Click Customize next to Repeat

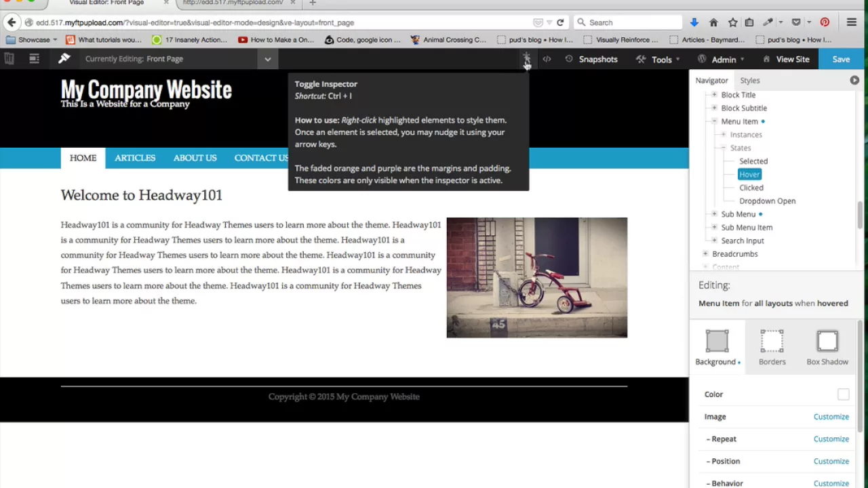point(831,439)
